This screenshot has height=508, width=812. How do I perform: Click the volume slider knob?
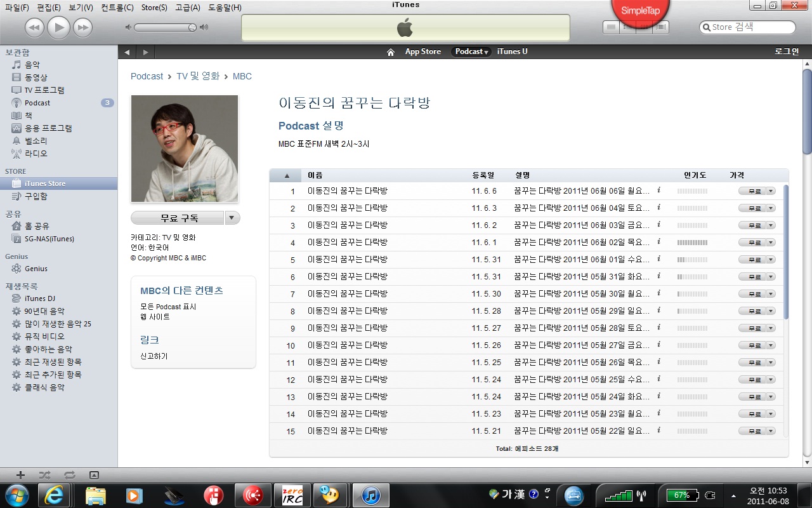click(x=192, y=27)
